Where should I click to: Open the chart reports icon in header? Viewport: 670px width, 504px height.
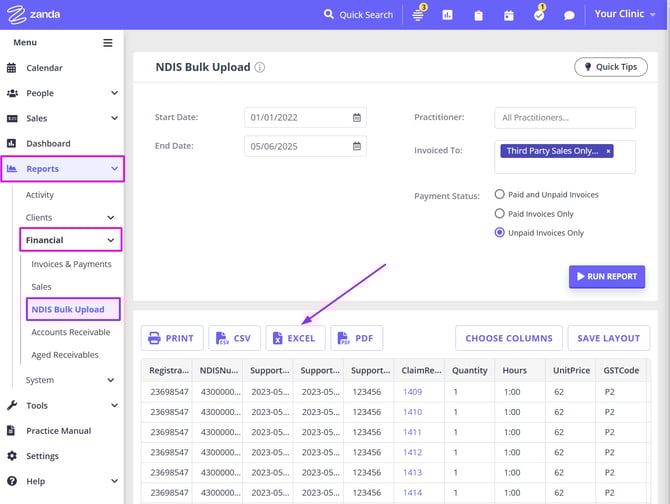coord(447,15)
